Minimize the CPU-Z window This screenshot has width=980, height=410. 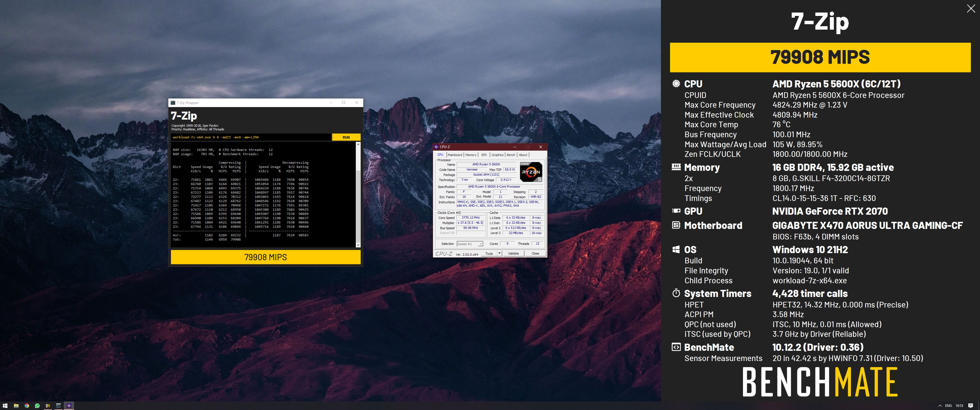click(515, 147)
